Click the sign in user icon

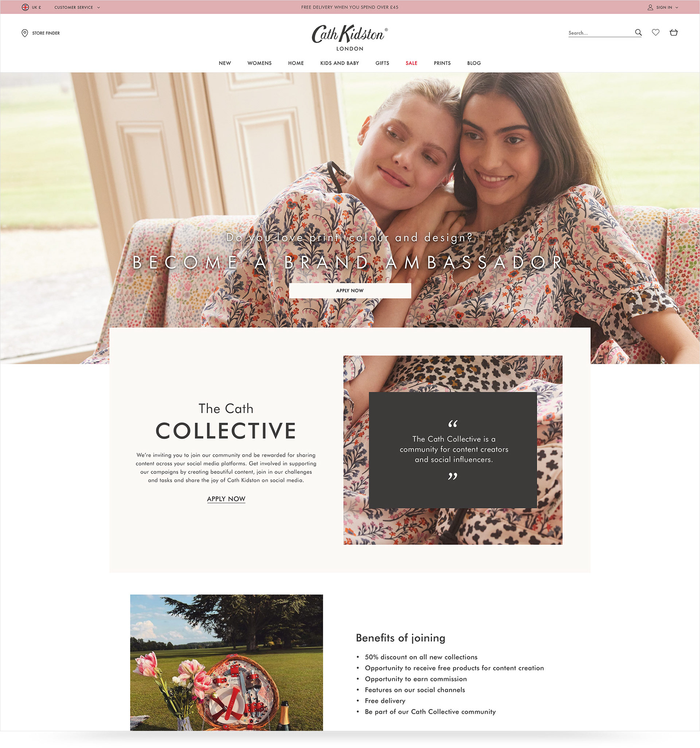(x=650, y=7)
